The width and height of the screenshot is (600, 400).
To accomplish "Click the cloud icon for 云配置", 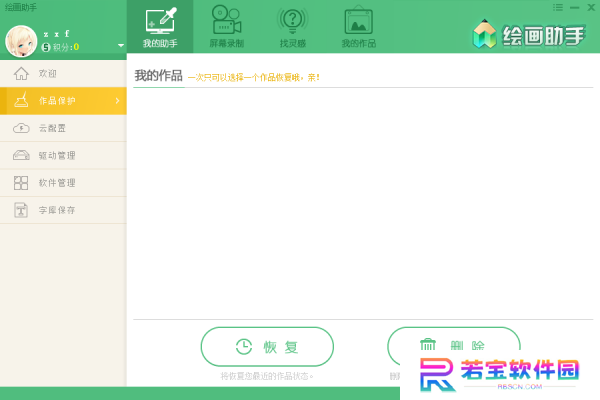I will tap(21, 128).
